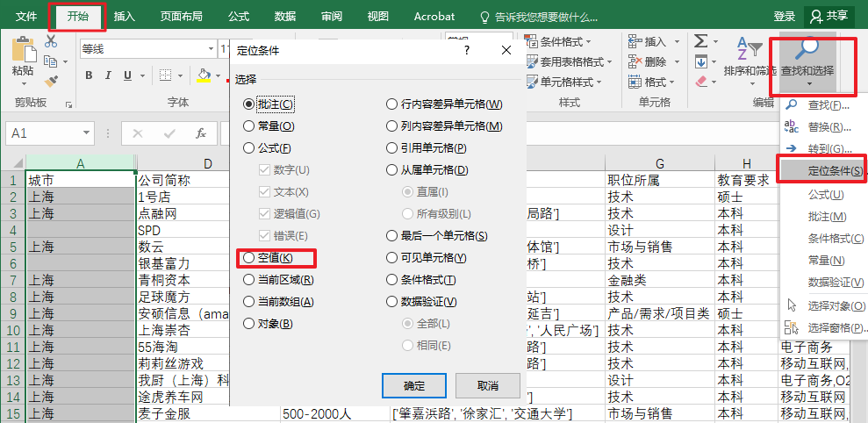868x423 pixels.
Task: Click the AutoSum sigma icon
Action: 701,41
